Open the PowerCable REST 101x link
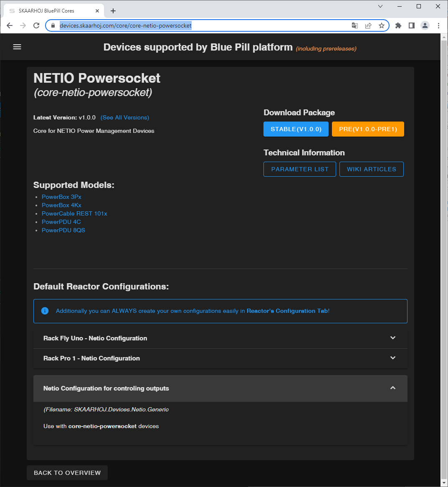Screen dimensions: 448x487 point(74,214)
